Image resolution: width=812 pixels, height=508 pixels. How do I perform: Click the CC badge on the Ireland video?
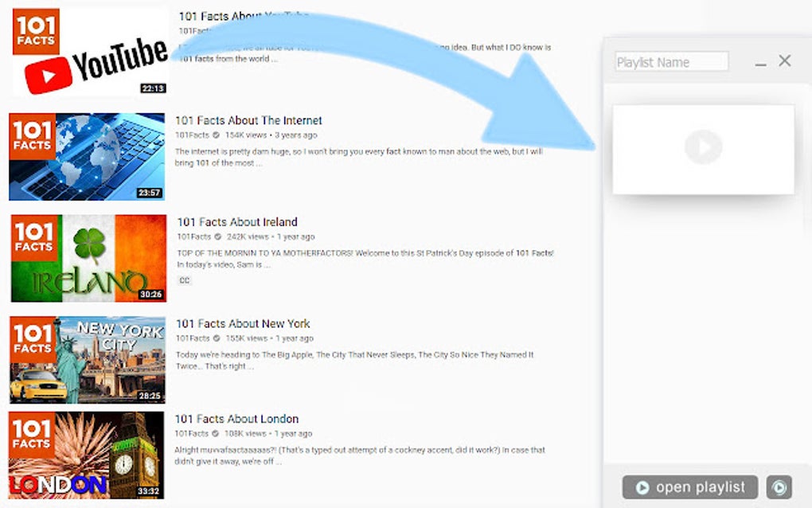184,280
